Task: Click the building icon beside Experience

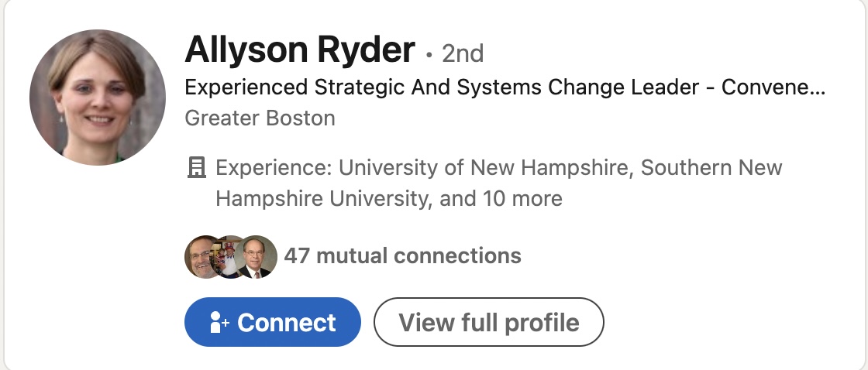Action: [x=197, y=167]
